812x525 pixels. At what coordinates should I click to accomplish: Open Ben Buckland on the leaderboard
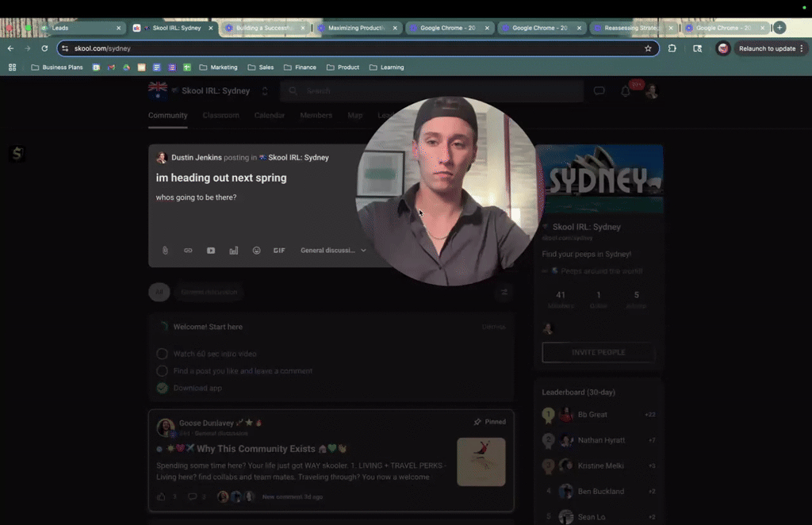pyautogui.click(x=600, y=492)
